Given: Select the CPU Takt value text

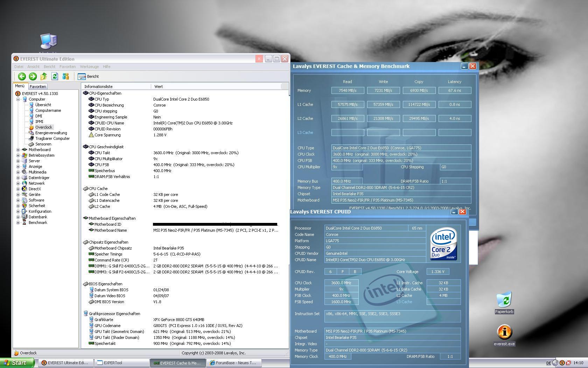Looking at the screenshot, I should (x=196, y=153).
